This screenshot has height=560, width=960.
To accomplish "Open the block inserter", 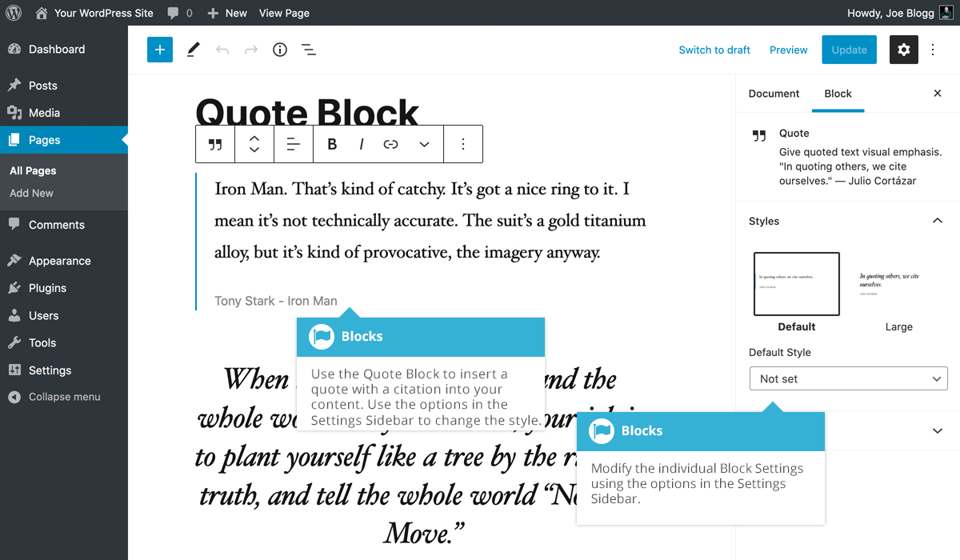I will click(x=159, y=50).
